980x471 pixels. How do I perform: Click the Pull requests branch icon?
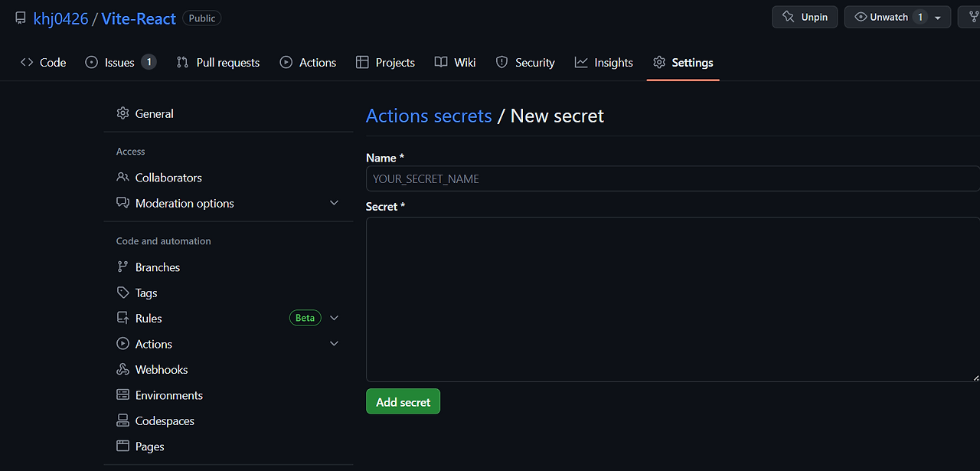(x=182, y=62)
